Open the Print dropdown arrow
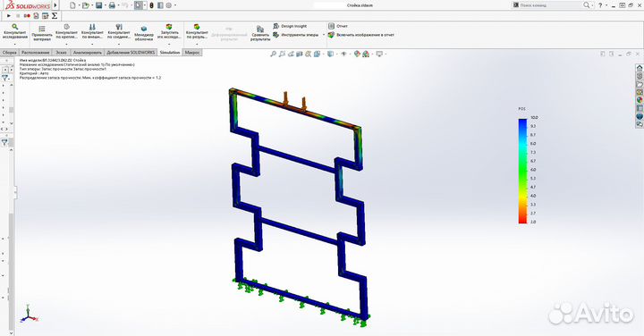The height and width of the screenshot is (336, 644). pos(118,5)
